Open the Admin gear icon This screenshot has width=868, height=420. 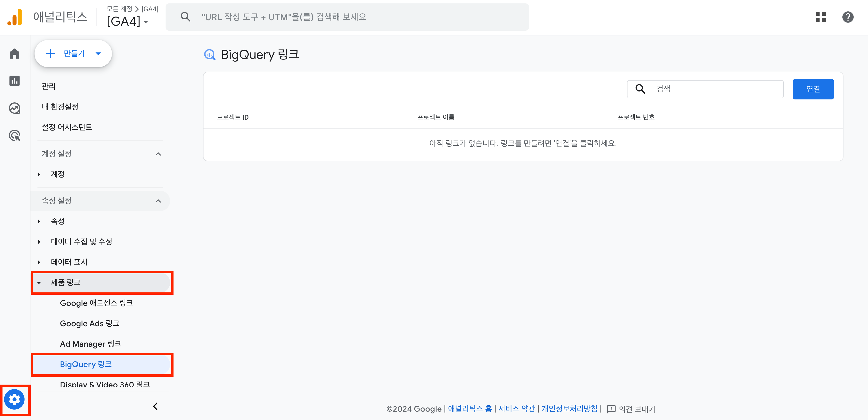[15, 400]
